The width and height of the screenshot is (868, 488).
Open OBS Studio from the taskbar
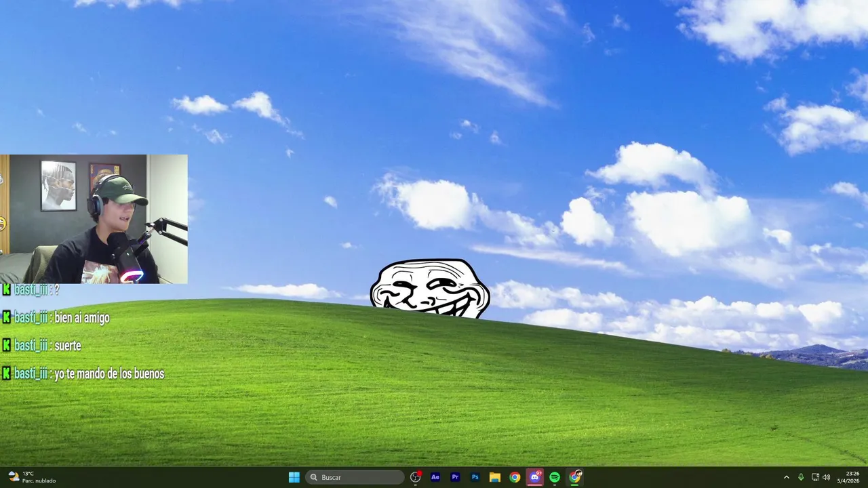(416, 477)
